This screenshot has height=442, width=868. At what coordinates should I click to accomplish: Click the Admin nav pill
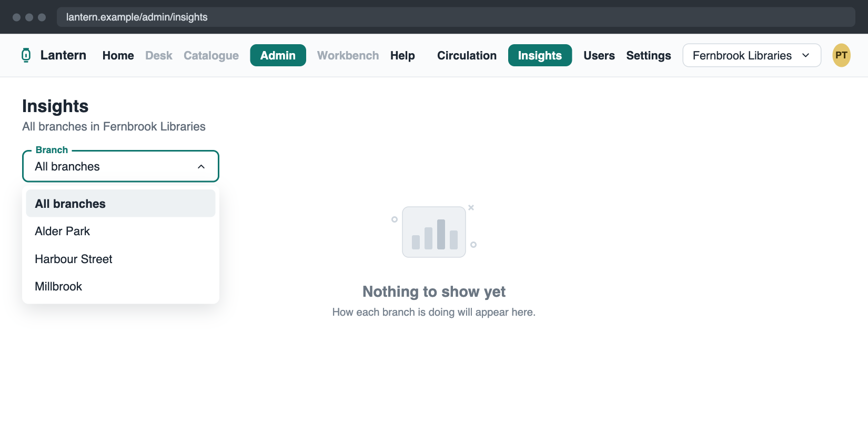[278, 55]
